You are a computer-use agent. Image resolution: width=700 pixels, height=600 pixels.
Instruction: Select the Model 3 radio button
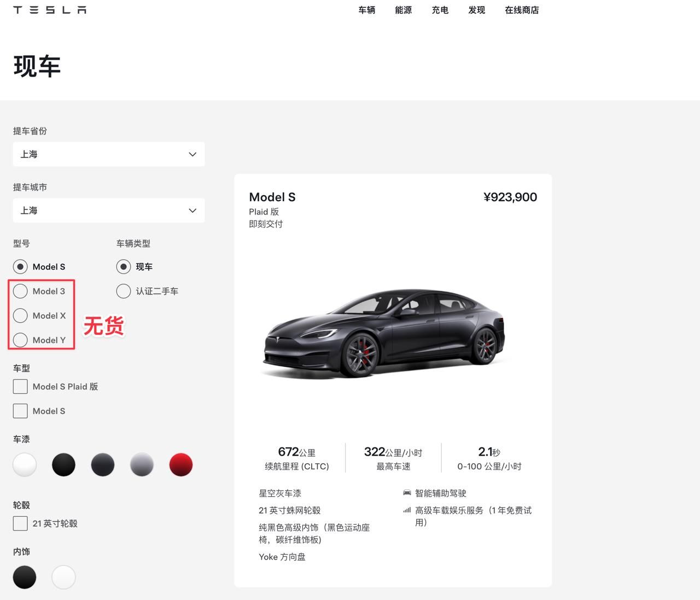(20, 291)
